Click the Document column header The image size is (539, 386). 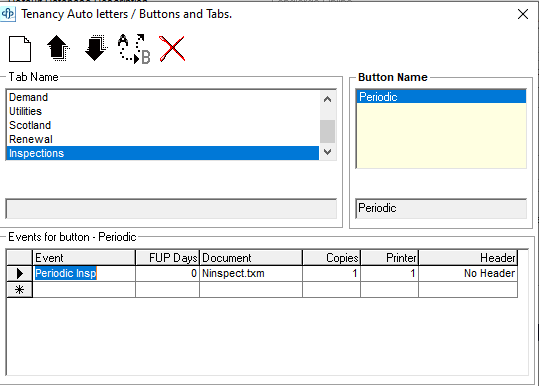251,258
